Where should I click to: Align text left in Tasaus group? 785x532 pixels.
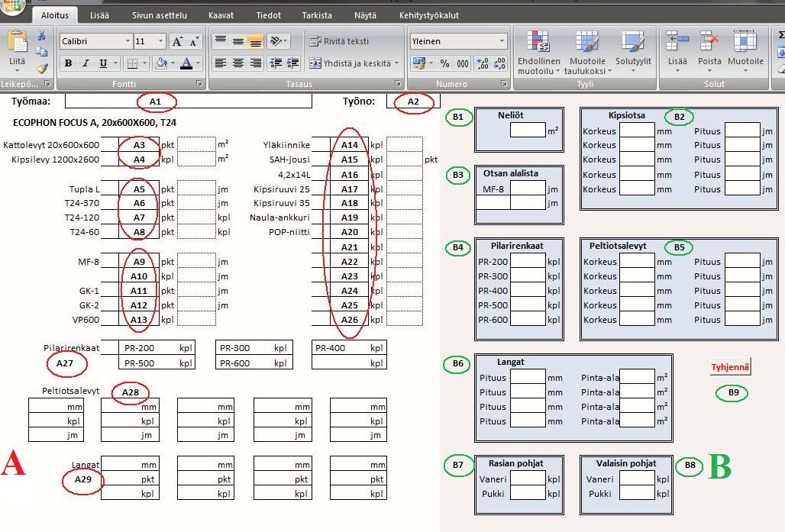pyautogui.click(x=220, y=63)
